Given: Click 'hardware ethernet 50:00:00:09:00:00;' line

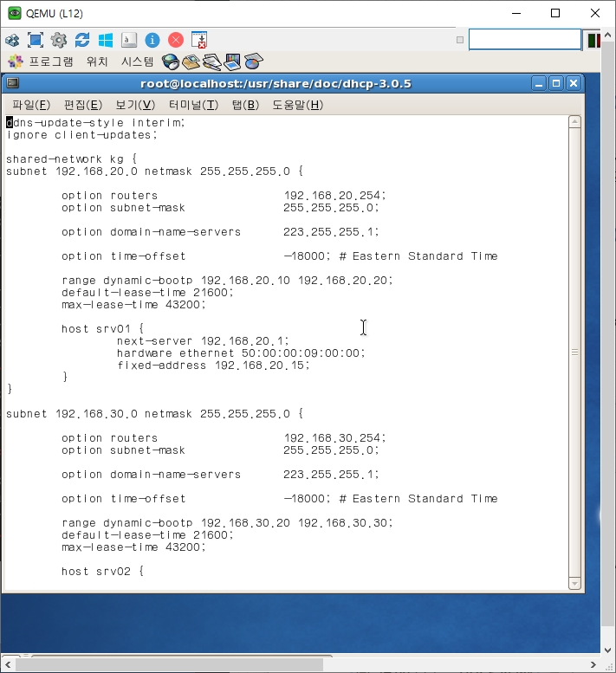Looking at the screenshot, I should click(x=241, y=353).
